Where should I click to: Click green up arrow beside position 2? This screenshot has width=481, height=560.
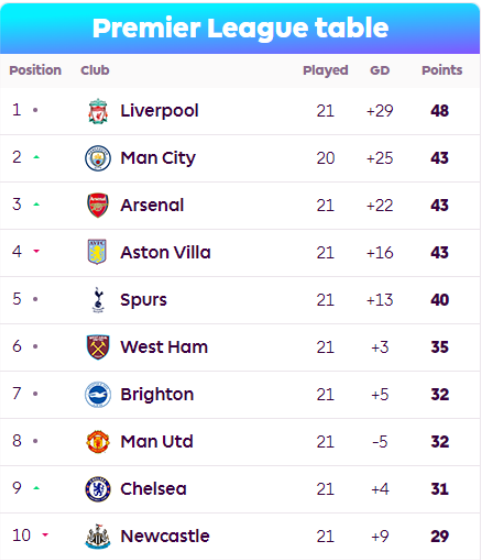coord(36,157)
